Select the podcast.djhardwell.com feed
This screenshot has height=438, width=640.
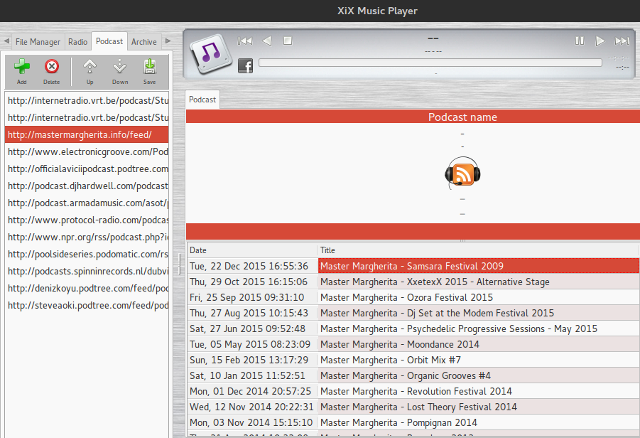(x=87, y=186)
